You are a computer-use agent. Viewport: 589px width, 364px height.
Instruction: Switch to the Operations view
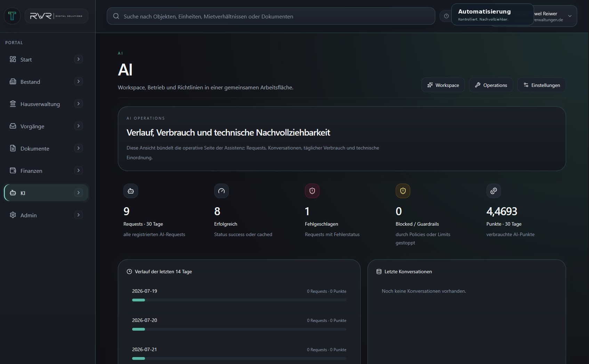coord(491,85)
